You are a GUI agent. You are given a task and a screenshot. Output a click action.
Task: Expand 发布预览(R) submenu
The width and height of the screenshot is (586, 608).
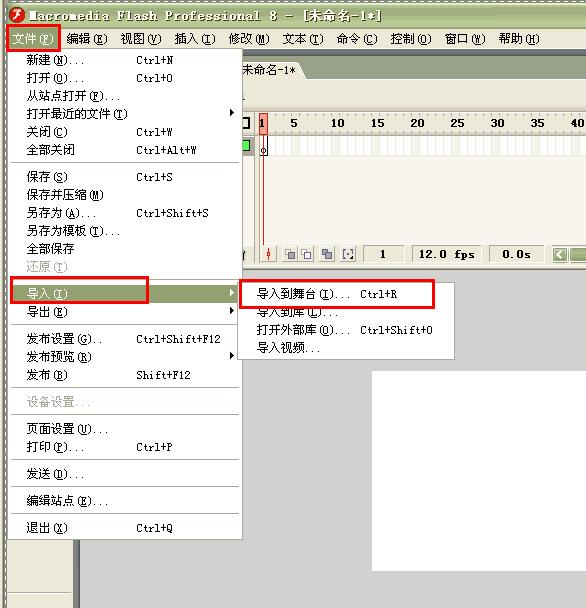(125, 357)
